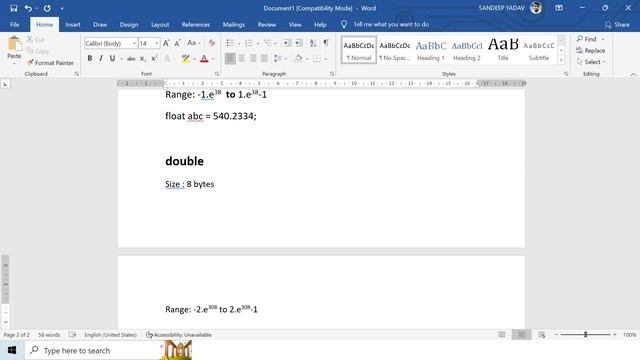The width and height of the screenshot is (640, 360).
Task: Switch to Web Layout view
Action: 542,335
